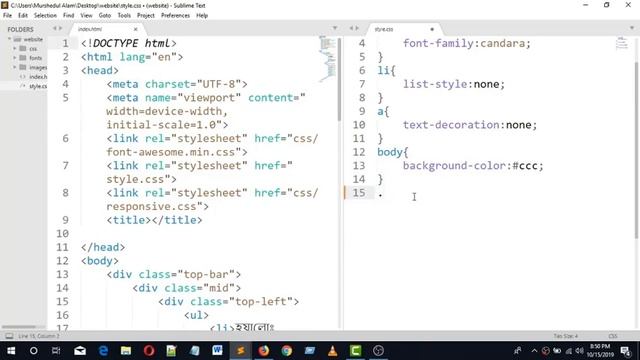Toggle side bar via status bar icon
640x360 pixels.
tap(9, 336)
